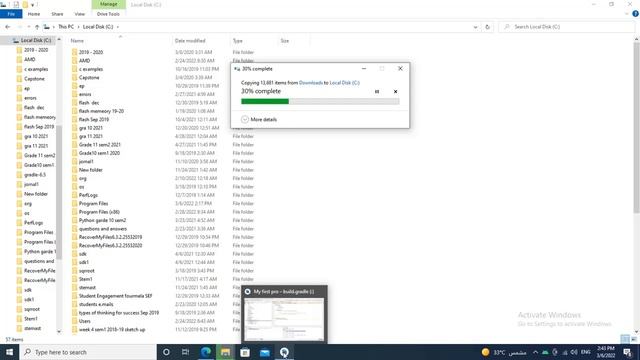Viewport: 640px width, 360px height.
Task: Click the Search Local Disk (C:) box
Action: 567,27
